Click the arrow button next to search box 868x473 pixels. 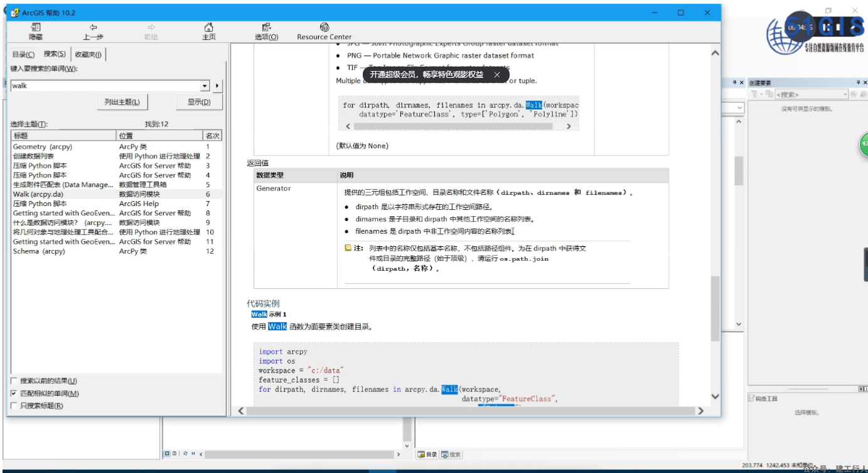click(x=217, y=86)
